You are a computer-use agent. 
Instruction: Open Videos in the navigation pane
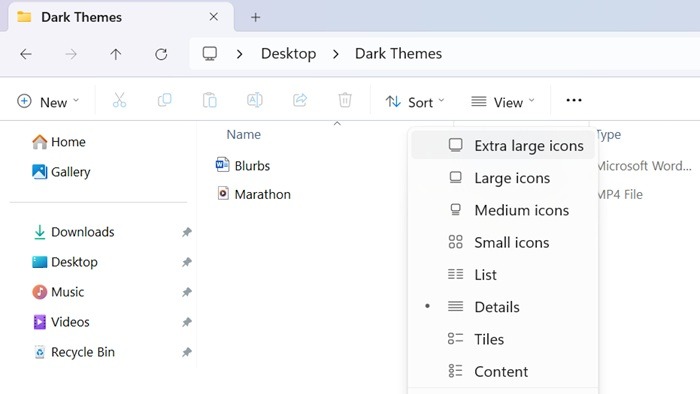(x=61, y=322)
